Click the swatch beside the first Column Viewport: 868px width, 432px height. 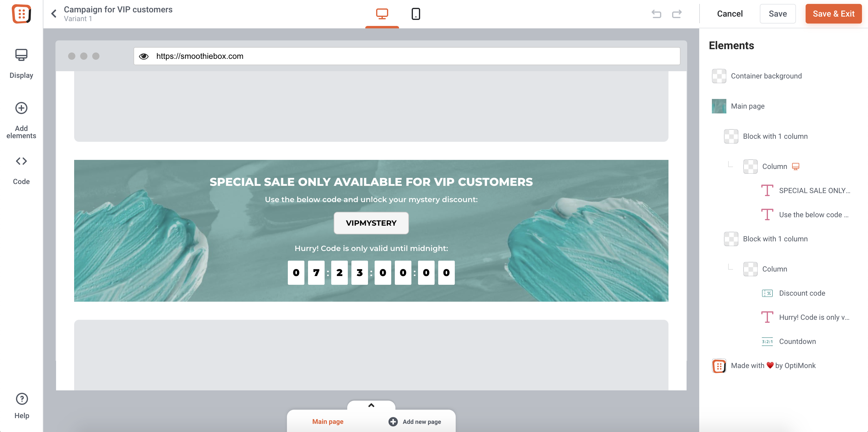pyautogui.click(x=750, y=167)
